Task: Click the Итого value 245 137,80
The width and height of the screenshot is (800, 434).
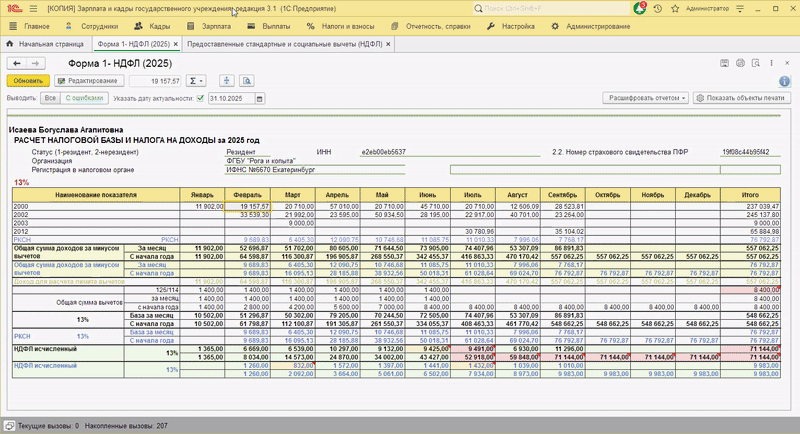Action: pyautogui.click(x=750, y=215)
